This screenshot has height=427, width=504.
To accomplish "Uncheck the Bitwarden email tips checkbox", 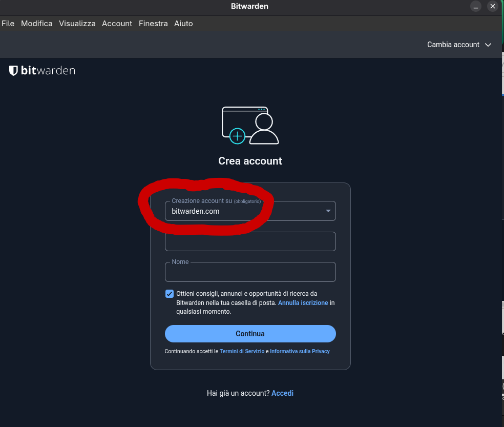I will point(170,294).
